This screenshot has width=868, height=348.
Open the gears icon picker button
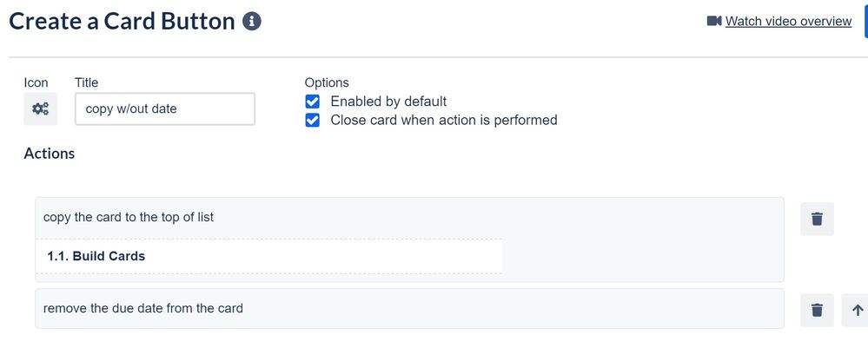(41, 109)
